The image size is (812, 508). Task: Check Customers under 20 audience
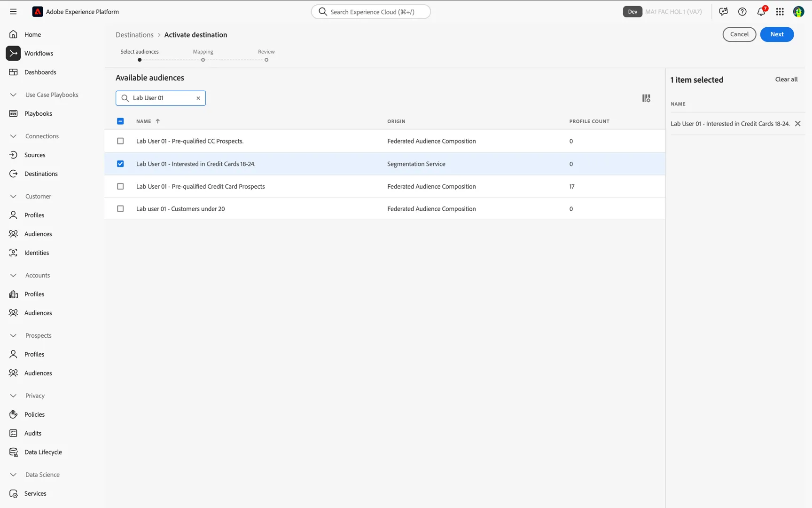120,209
